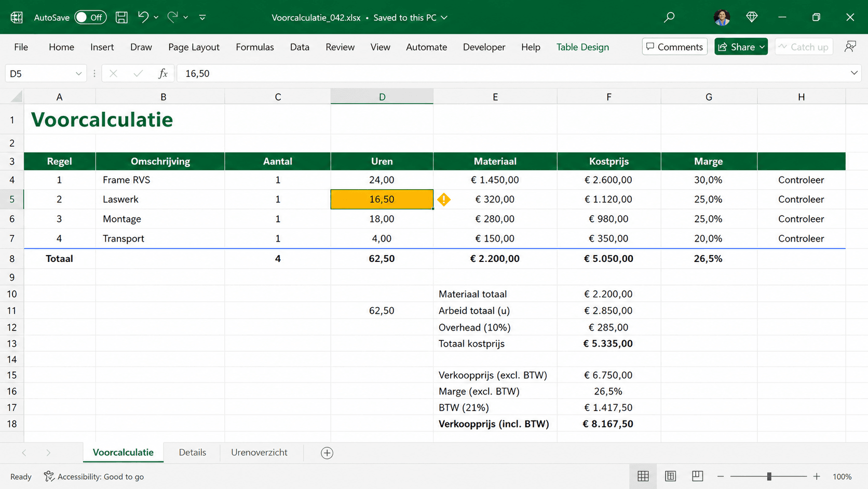Select the orange highlighted cell 16,50

point(382,200)
